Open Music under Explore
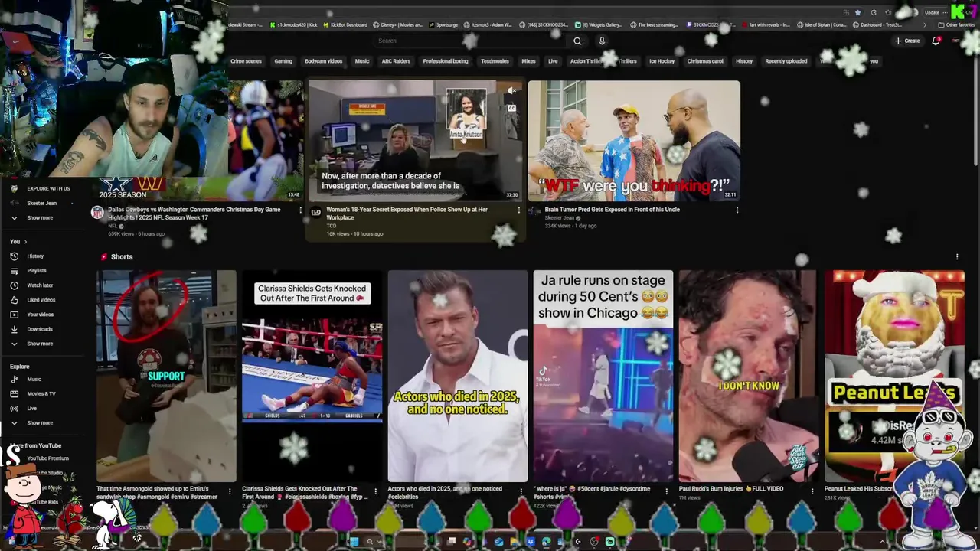 click(34, 380)
